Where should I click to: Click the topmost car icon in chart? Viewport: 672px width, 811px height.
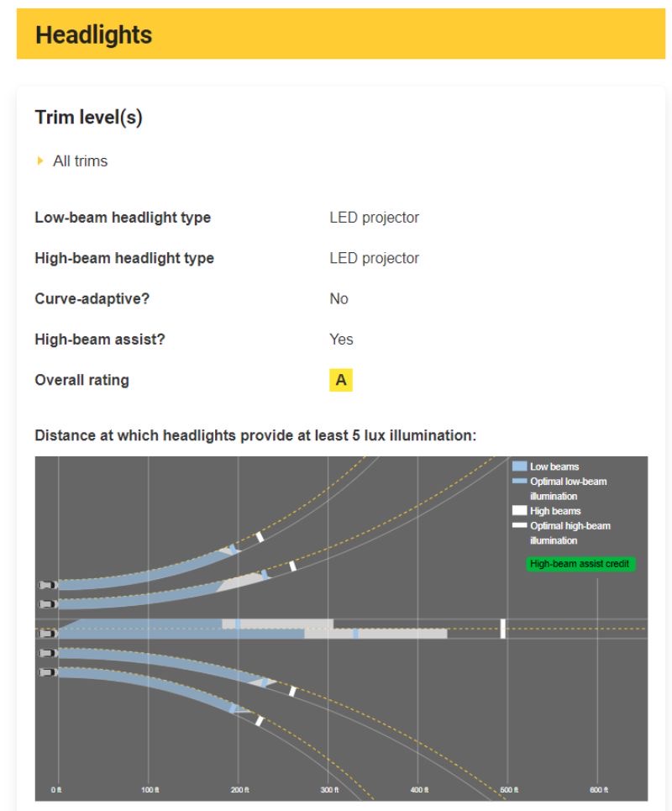47,585
